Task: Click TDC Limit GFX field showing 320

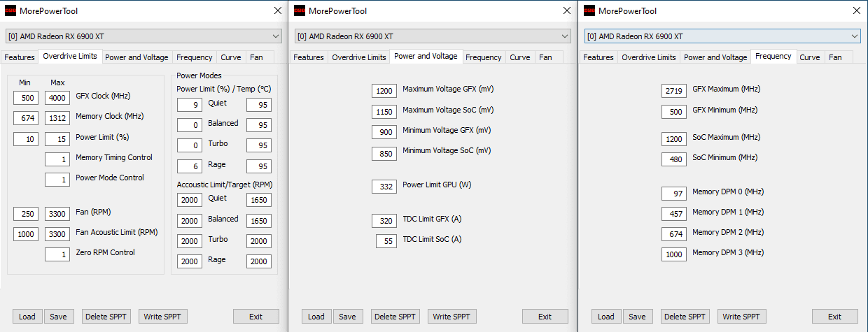Action: [x=384, y=221]
